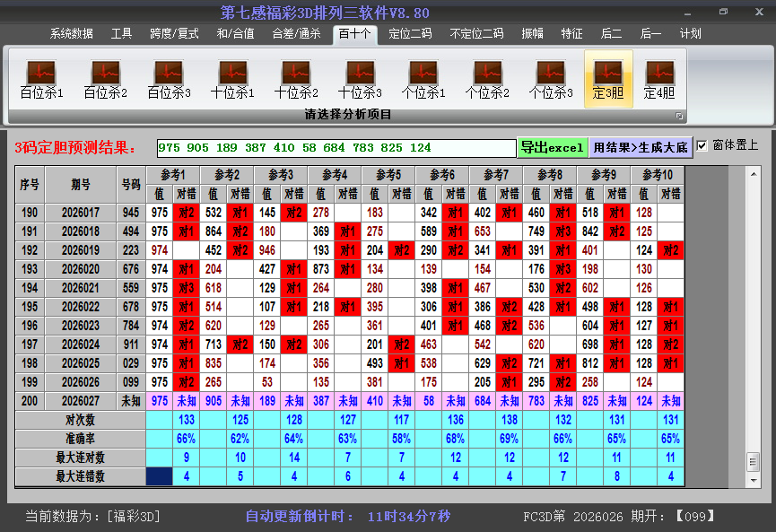Click the prediction results text field
This screenshot has width=776, height=532.
pos(336,147)
